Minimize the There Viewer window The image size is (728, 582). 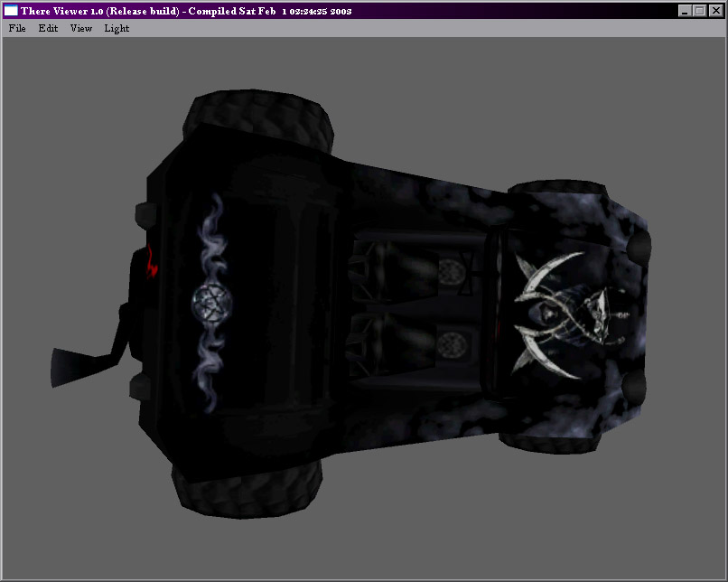(x=685, y=11)
